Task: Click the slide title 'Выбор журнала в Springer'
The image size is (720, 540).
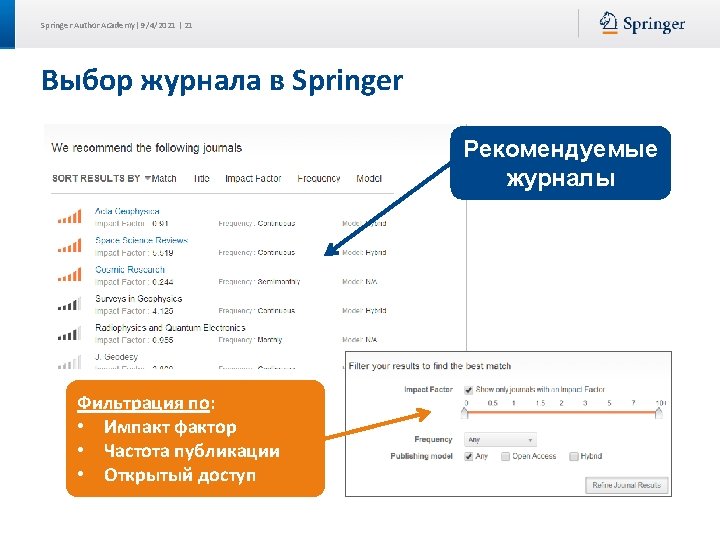Action: [x=222, y=81]
